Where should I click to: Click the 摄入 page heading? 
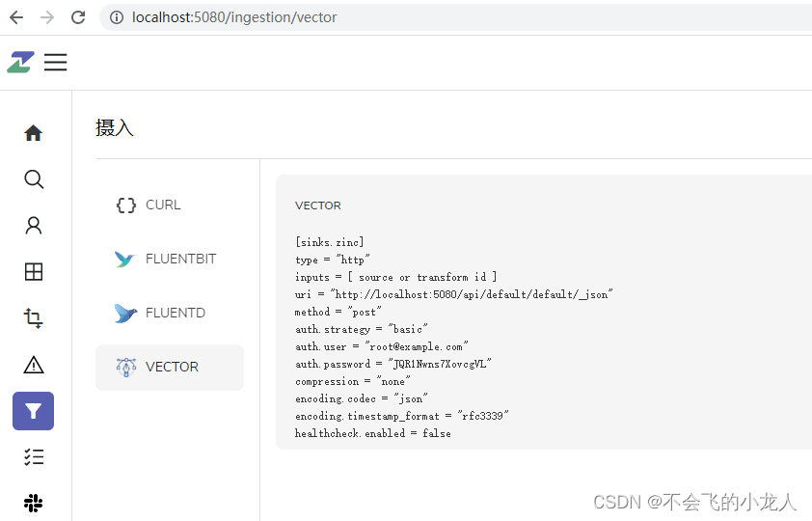click(x=115, y=127)
